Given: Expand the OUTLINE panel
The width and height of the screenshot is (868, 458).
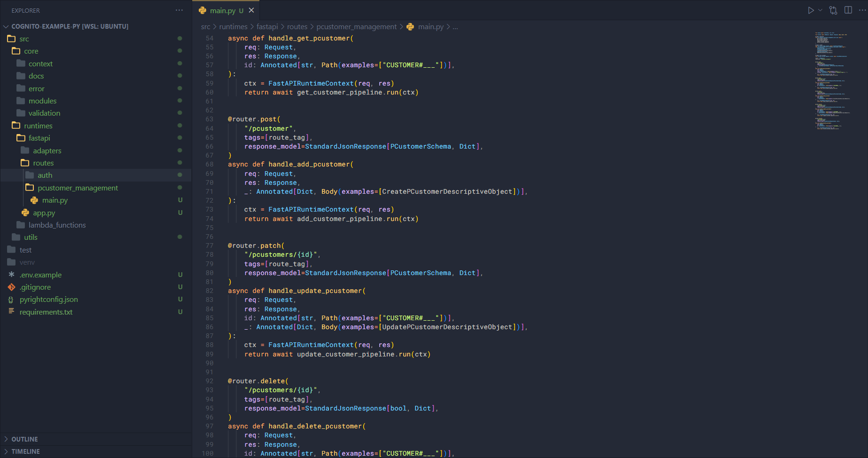Looking at the screenshot, I should 24,439.
